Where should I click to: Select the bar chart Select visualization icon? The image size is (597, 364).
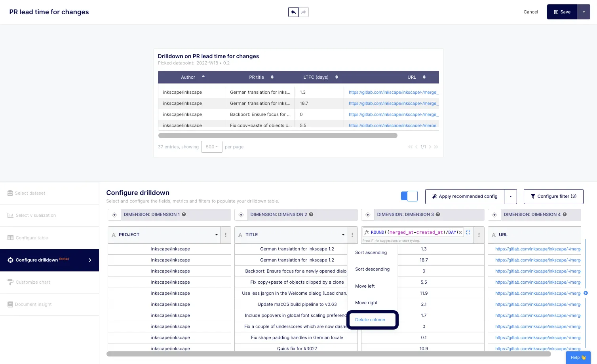click(11, 215)
